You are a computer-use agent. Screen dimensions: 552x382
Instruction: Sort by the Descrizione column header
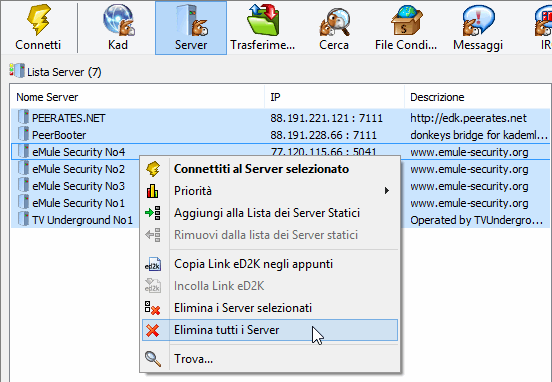pyautogui.click(x=478, y=97)
